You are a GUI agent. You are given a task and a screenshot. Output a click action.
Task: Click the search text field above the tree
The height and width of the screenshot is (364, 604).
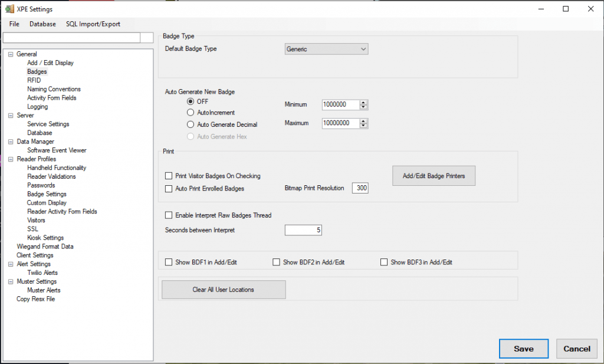pyautogui.click(x=71, y=37)
